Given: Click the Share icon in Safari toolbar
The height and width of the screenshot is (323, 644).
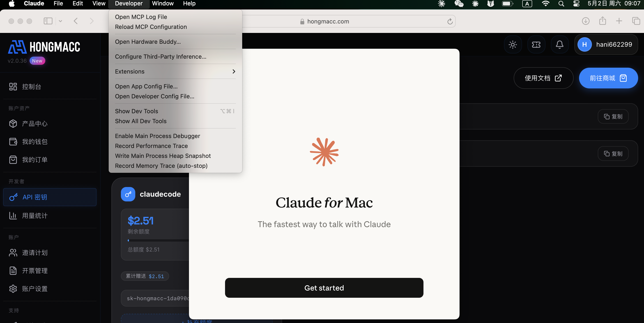Looking at the screenshot, I should coord(603,21).
